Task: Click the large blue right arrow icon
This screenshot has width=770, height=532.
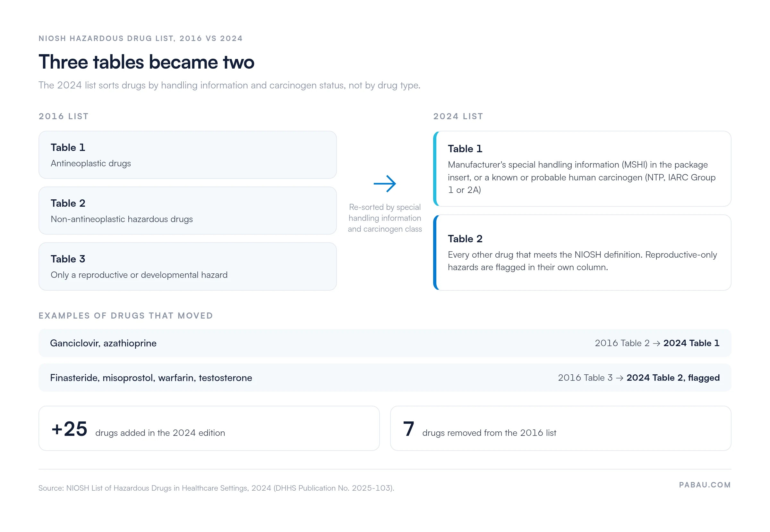Action: (x=385, y=184)
